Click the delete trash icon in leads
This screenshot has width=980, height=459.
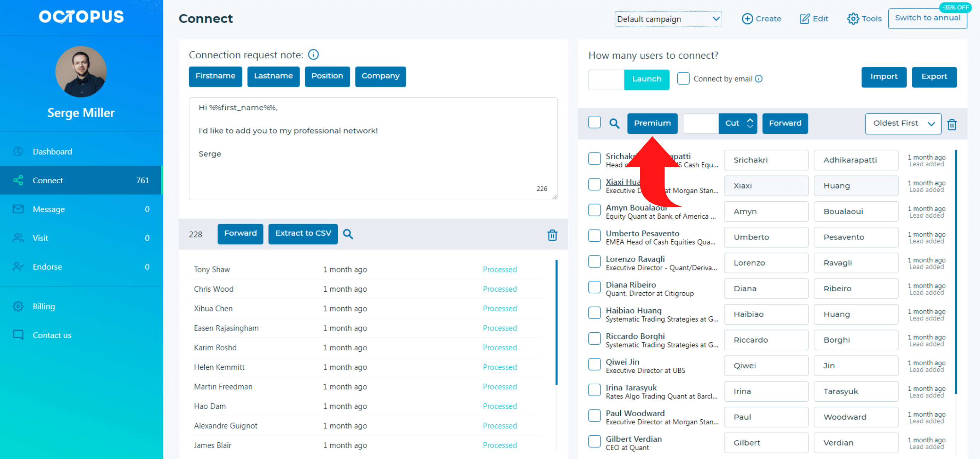pos(952,123)
